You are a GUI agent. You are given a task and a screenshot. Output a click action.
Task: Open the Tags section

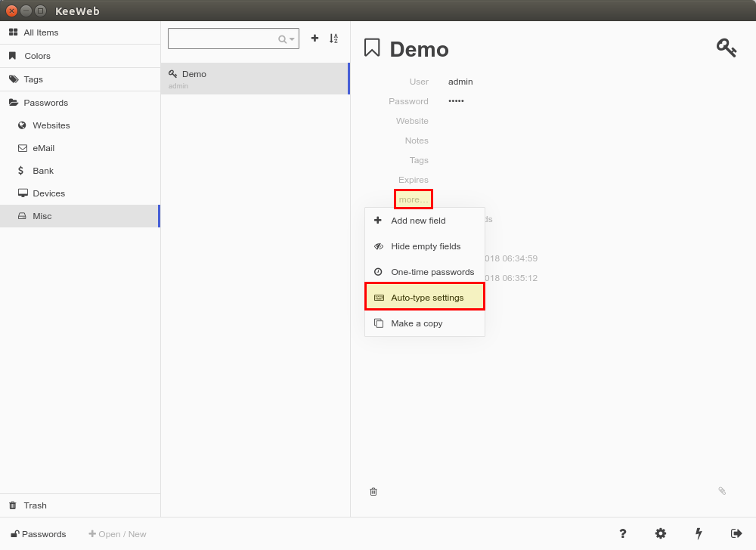(x=80, y=79)
